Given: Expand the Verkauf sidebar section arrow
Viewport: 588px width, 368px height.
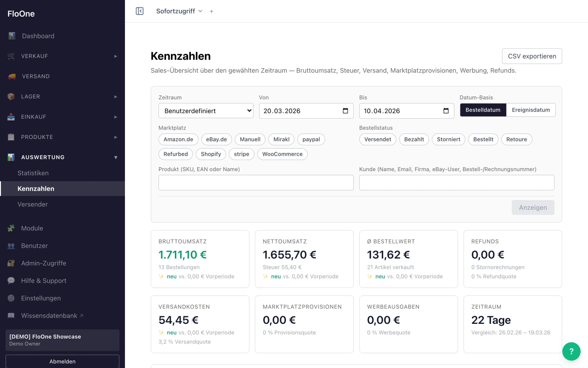Looking at the screenshot, I should [x=115, y=56].
